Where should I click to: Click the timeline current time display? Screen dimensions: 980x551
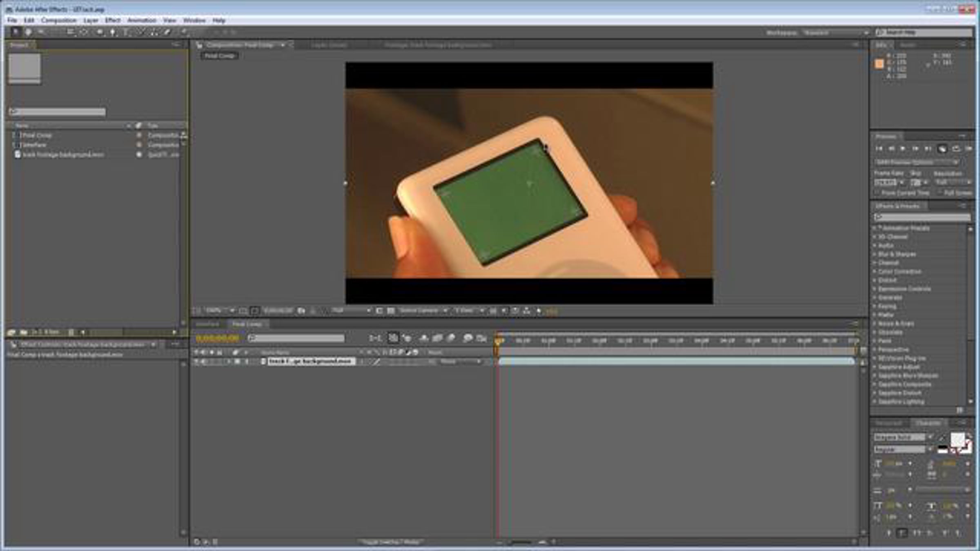click(x=217, y=338)
